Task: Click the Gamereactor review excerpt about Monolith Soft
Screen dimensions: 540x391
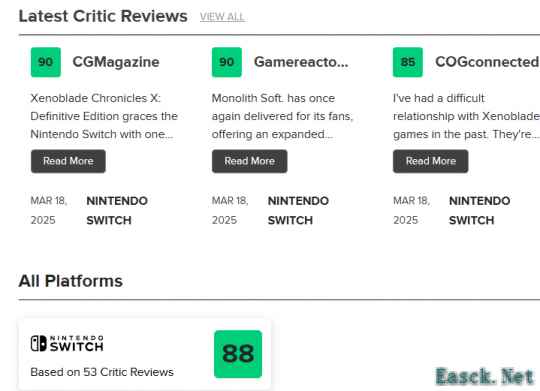Action: 282,116
